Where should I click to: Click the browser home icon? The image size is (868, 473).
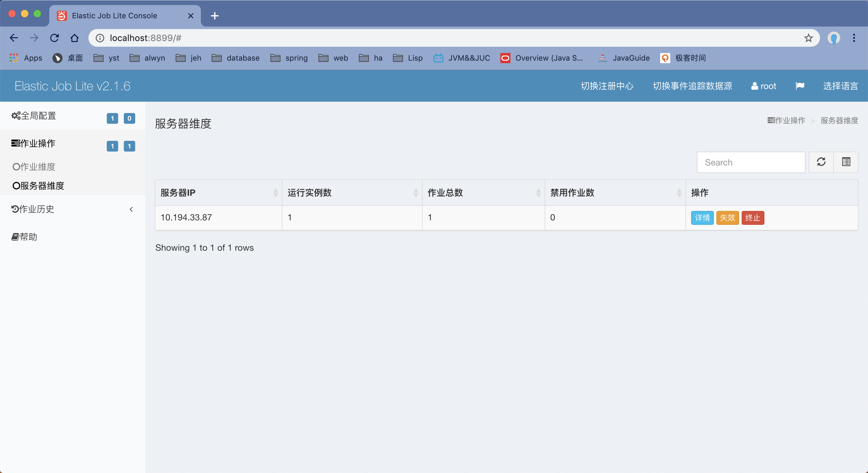pos(75,38)
